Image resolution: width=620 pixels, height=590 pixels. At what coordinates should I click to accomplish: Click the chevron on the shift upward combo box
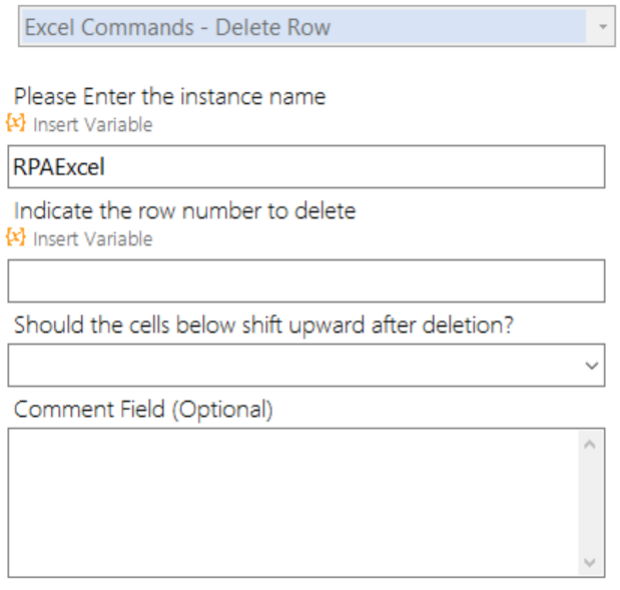pyautogui.click(x=592, y=365)
